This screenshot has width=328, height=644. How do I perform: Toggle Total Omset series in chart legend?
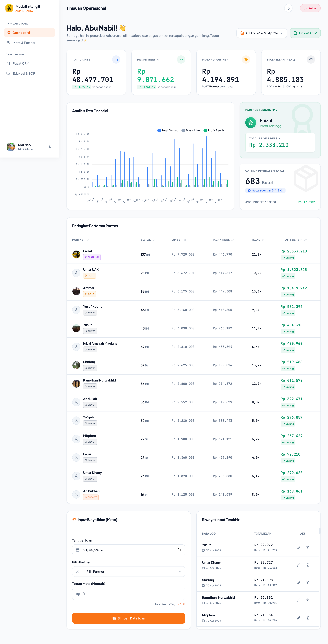pyautogui.click(x=167, y=131)
